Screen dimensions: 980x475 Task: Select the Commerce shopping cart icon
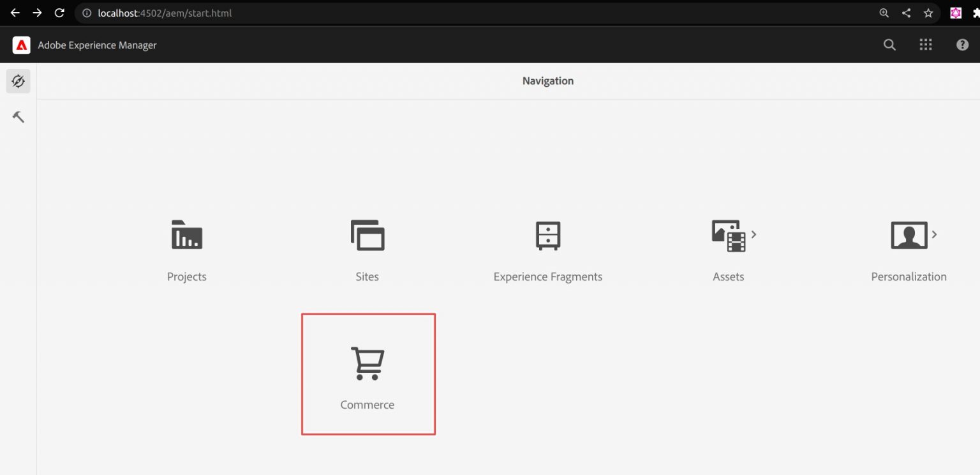coord(367,362)
